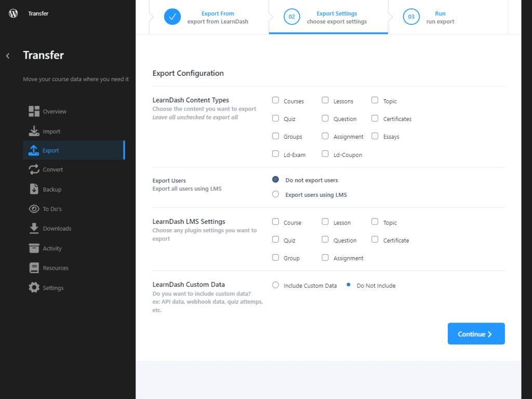The image size is (532, 399).
Task: Click the Activity archive box icon
Action: (34, 248)
